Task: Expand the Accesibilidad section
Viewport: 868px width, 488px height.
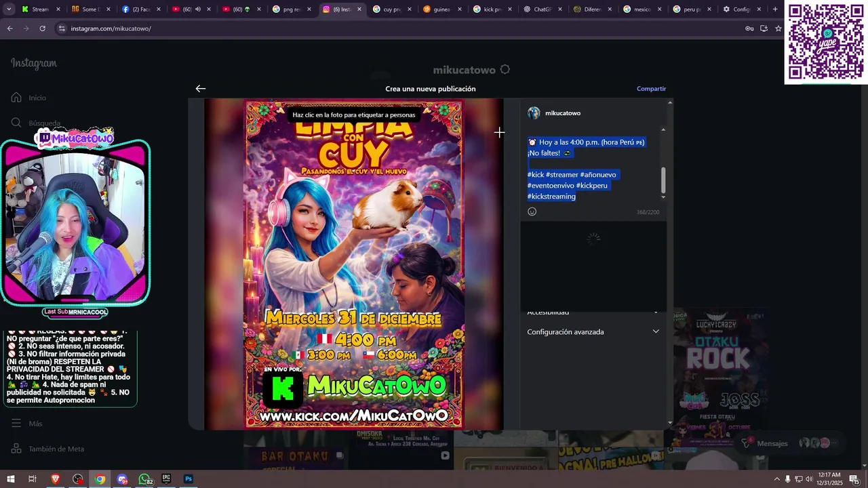Action: point(593,312)
